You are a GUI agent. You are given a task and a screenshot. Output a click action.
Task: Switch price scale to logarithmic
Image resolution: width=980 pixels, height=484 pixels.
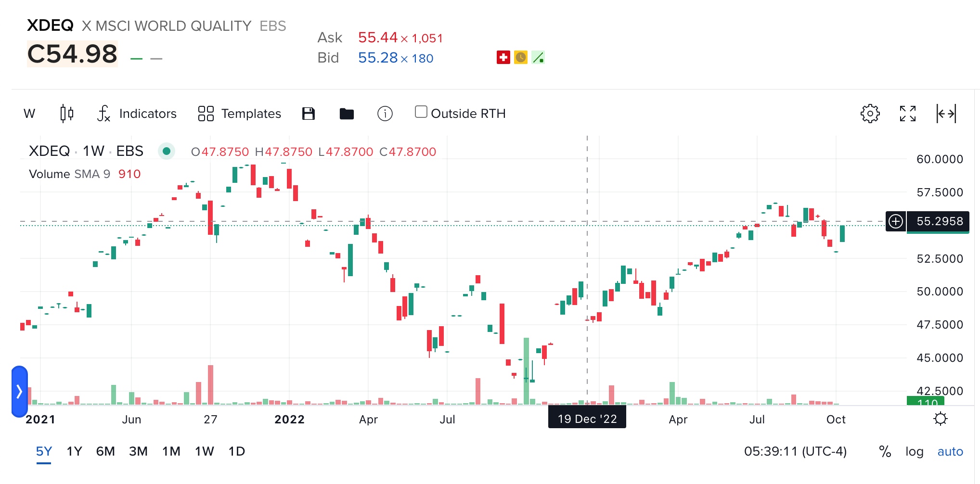[914, 451]
